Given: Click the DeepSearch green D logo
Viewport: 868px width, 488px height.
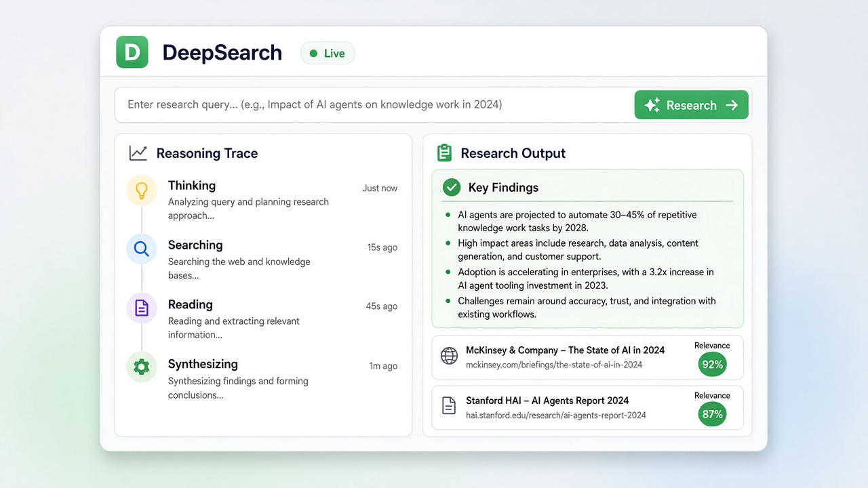Looking at the screenshot, I should (x=132, y=52).
